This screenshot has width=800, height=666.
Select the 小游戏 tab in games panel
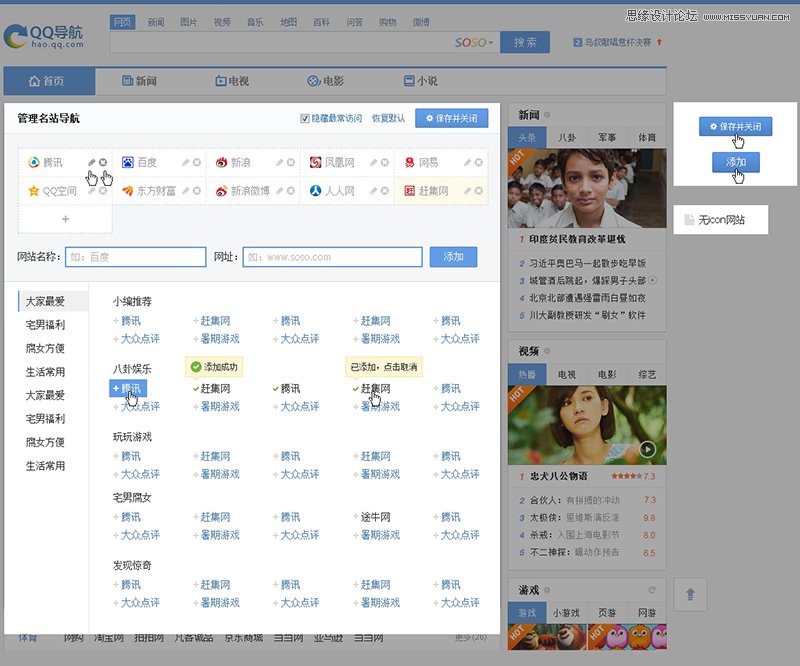[x=566, y=613]
